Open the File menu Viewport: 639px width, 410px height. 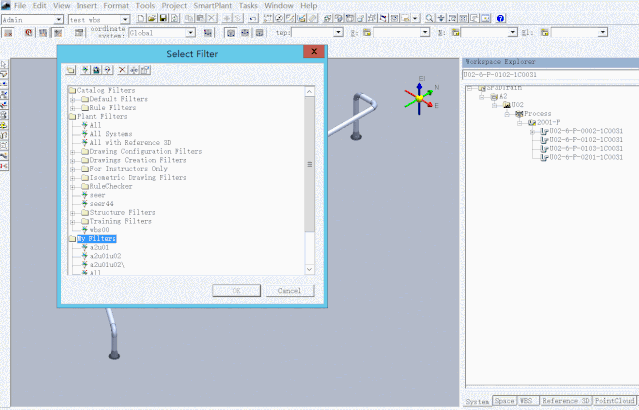coord(20,6)
